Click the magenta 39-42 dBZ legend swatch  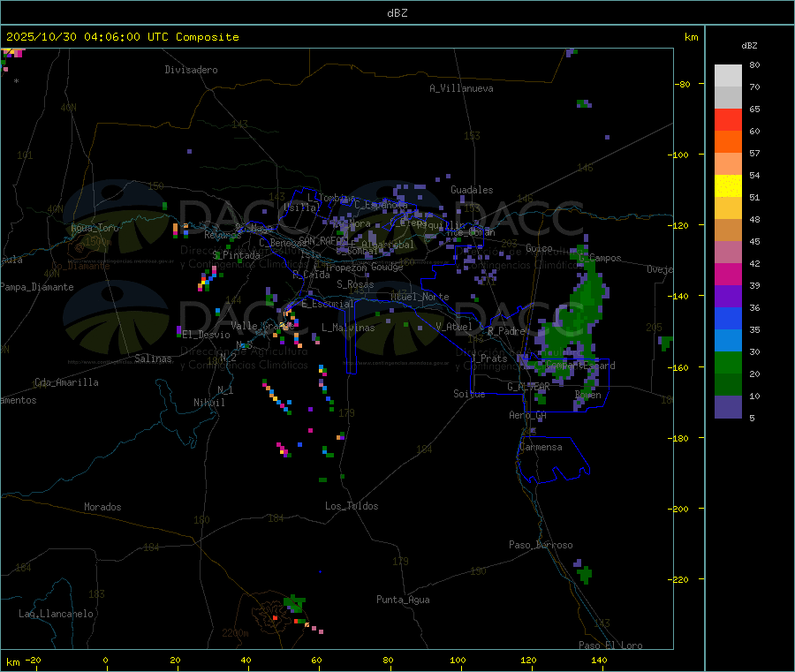pos(728,275)
